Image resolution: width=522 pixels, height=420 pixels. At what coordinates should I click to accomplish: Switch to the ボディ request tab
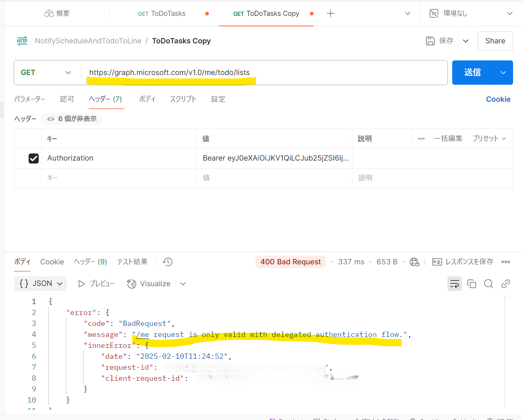pyautogui.click(x=147, y=99)
